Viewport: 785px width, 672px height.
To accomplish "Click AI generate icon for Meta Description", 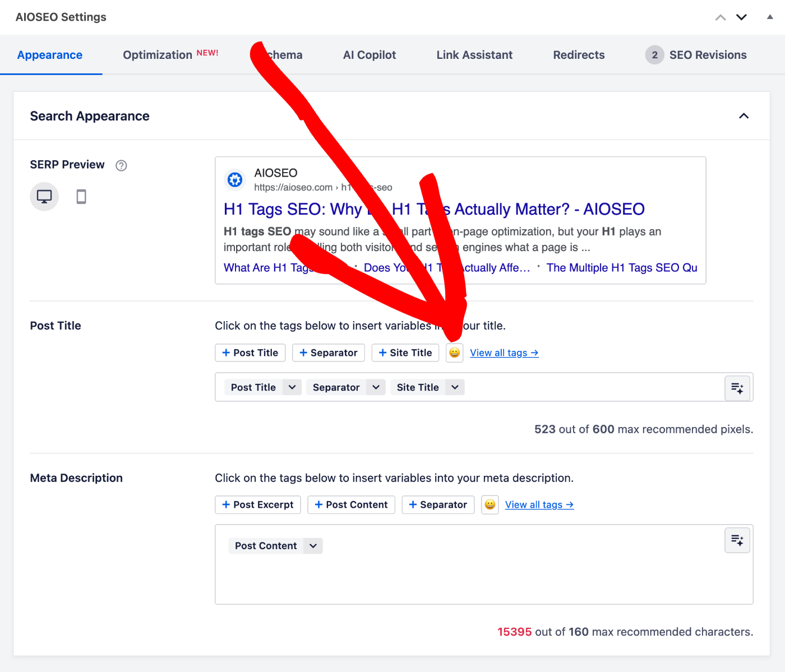I will (737, 540).
